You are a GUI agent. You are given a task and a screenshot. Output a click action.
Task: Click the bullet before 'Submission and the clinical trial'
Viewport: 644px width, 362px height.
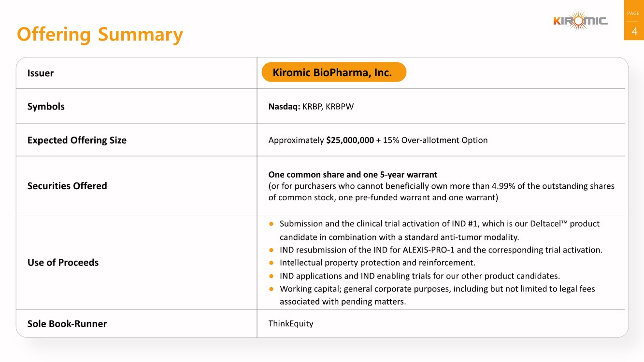[x=272, y=224]
